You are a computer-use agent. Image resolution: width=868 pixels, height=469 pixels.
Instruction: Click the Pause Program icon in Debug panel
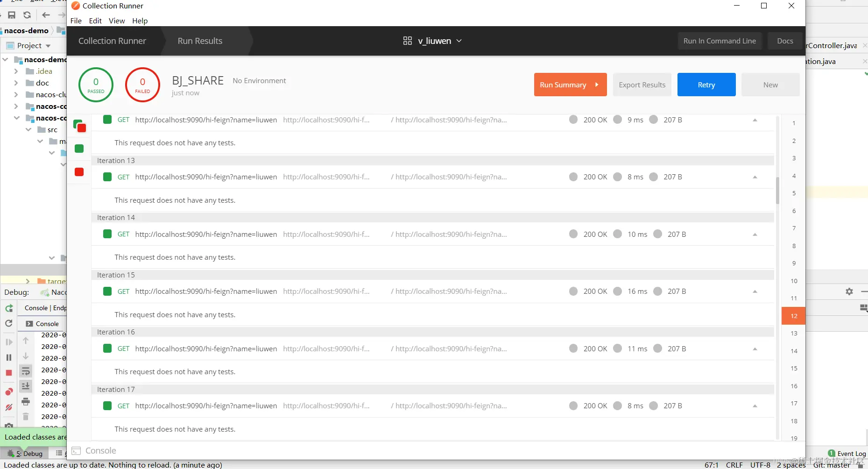tap(9, 357)
